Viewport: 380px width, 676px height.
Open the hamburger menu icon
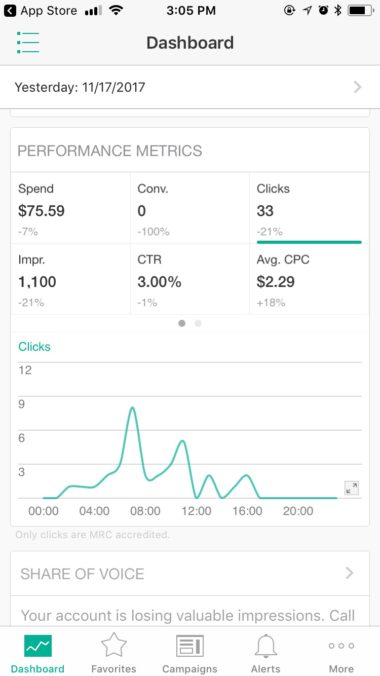(28, 43)
